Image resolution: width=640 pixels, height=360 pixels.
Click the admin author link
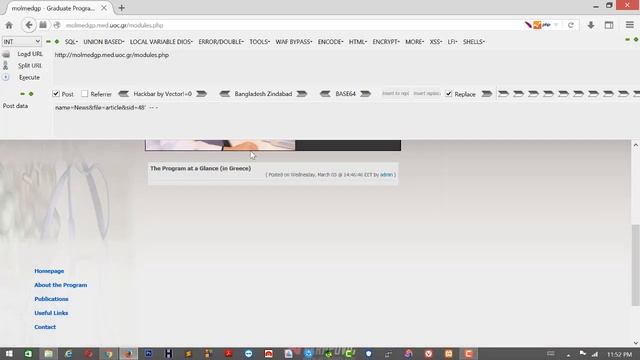386,175
